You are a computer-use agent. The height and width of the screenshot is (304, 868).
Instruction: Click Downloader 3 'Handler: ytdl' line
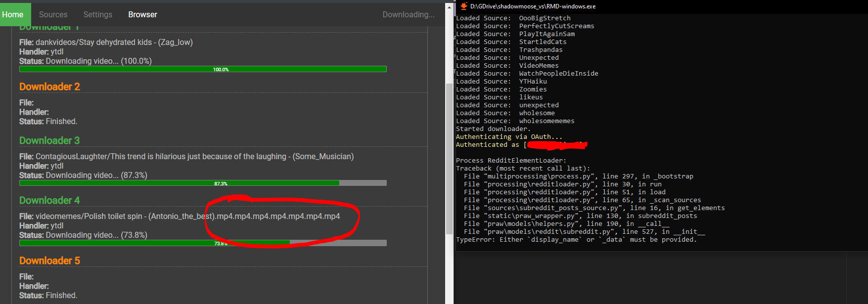point(42,166)
